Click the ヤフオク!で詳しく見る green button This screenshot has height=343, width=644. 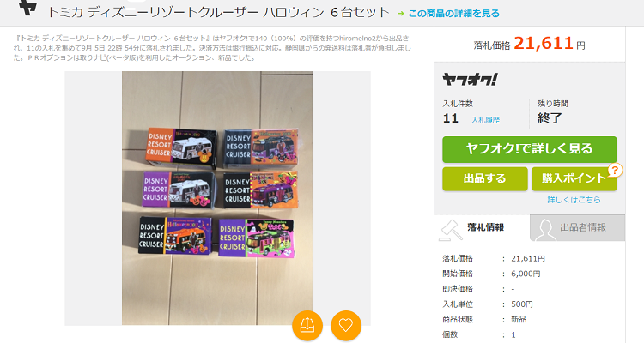(x=530, y=149)
